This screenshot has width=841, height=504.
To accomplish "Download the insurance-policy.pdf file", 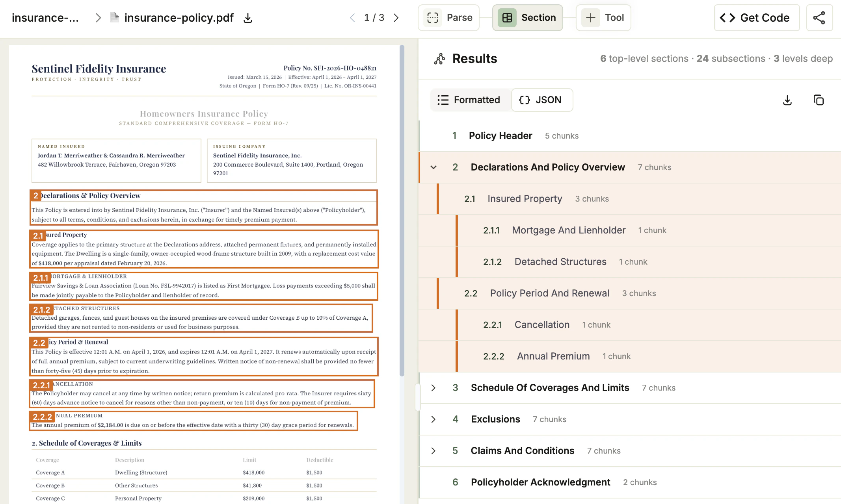I will pos(248,18).
